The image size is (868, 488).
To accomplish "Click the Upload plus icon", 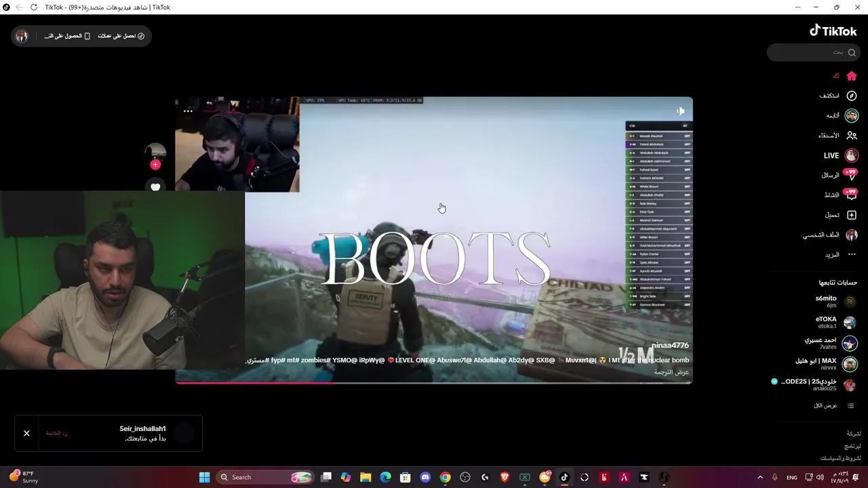I will point(852,215).
